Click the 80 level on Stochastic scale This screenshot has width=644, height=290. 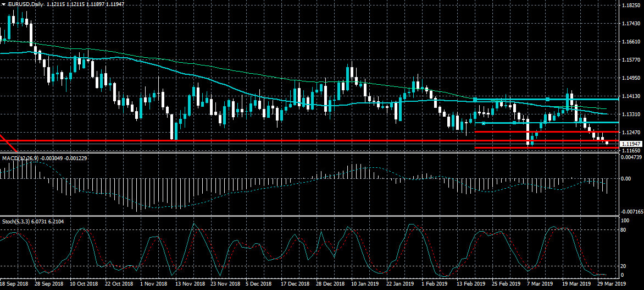[624, 229]
